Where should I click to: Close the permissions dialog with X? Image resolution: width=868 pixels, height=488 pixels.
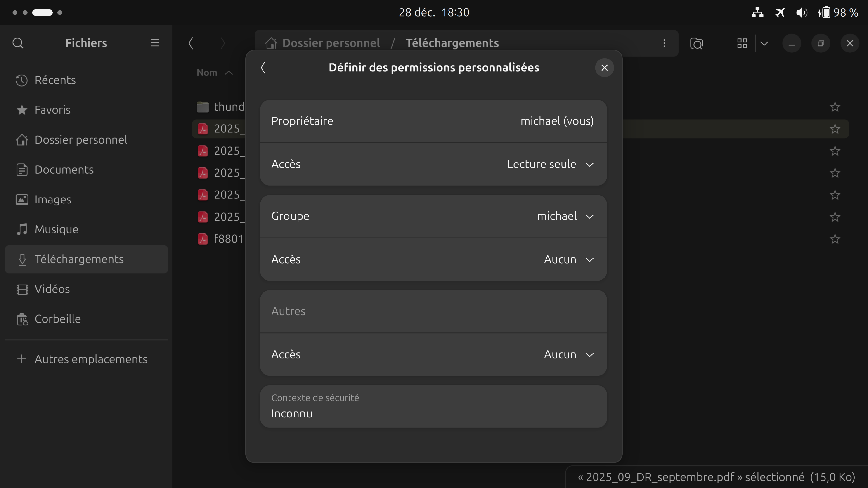[605, 68]
